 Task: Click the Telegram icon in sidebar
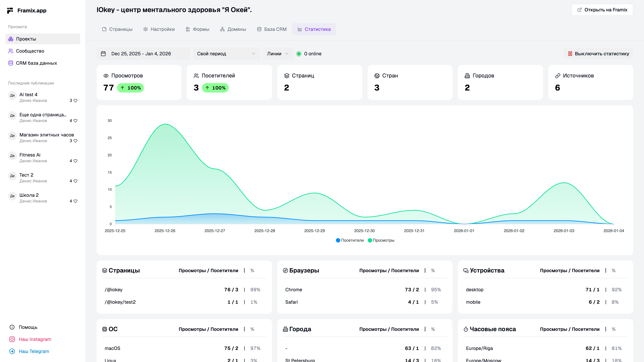(12, 351)
